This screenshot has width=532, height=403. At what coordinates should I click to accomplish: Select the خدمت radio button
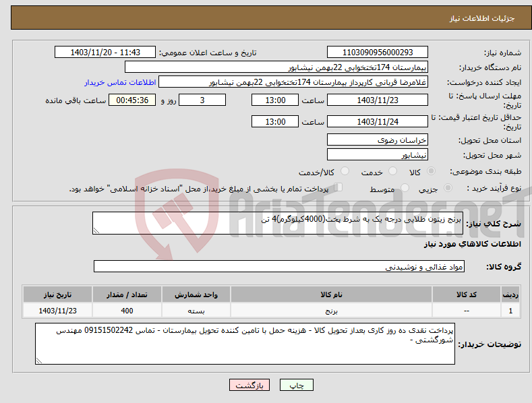point(392,171)
